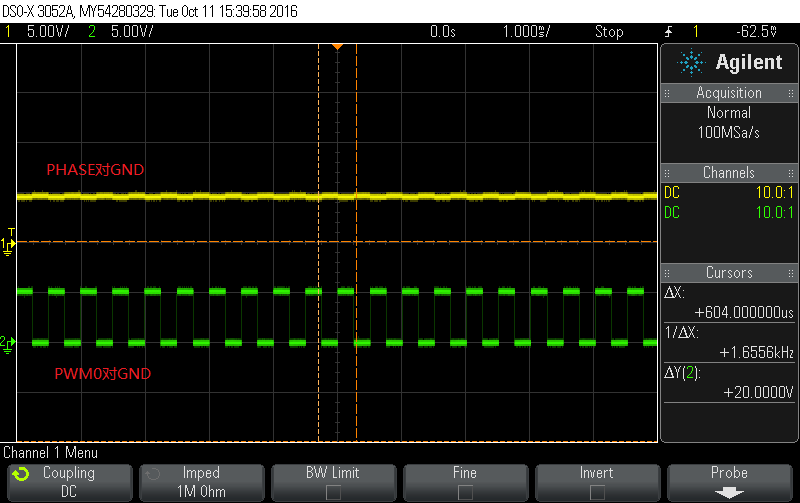Click the channel 1 5.00V/ scale readout

[48, 32]
